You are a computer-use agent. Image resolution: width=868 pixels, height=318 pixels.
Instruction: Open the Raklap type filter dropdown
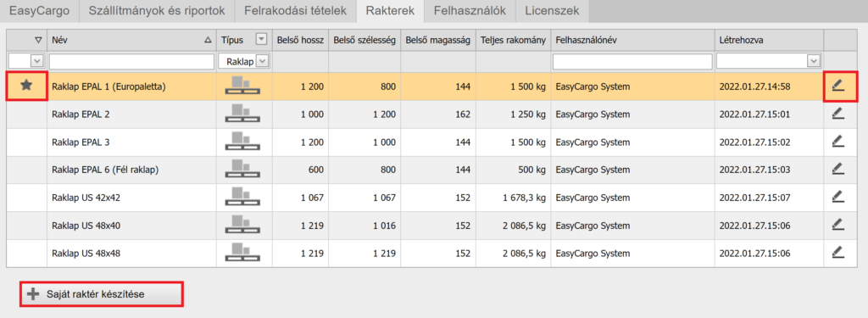[x=263, y=61]
